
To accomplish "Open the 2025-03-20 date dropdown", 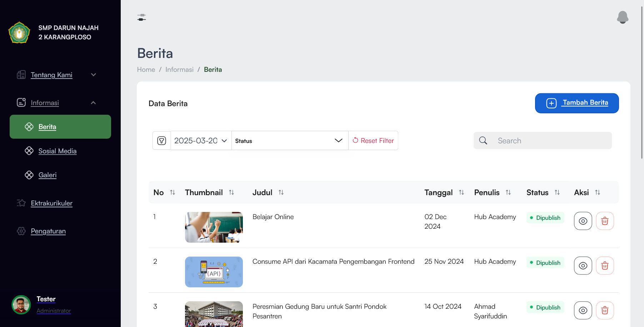I will [x=201, y=140].
